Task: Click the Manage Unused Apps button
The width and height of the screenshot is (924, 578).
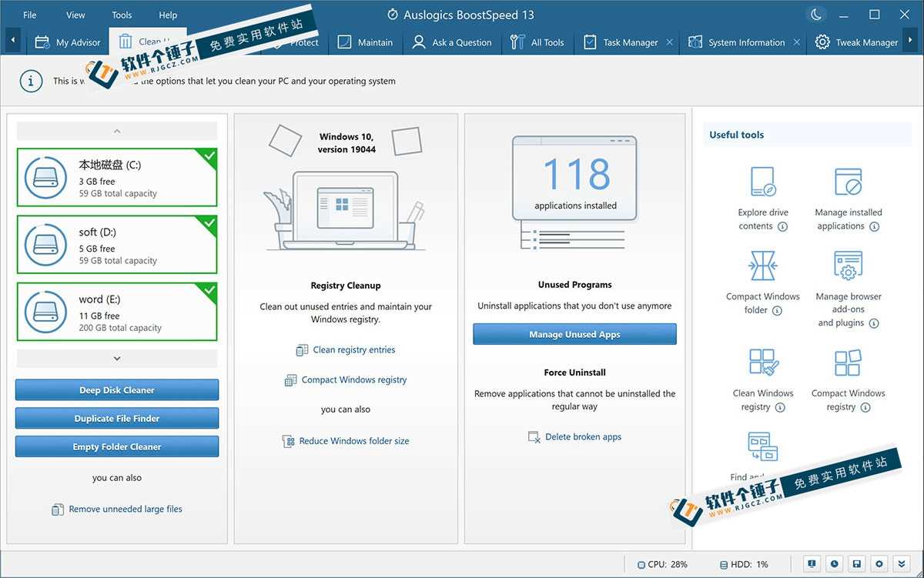Action: coord(574,334)
